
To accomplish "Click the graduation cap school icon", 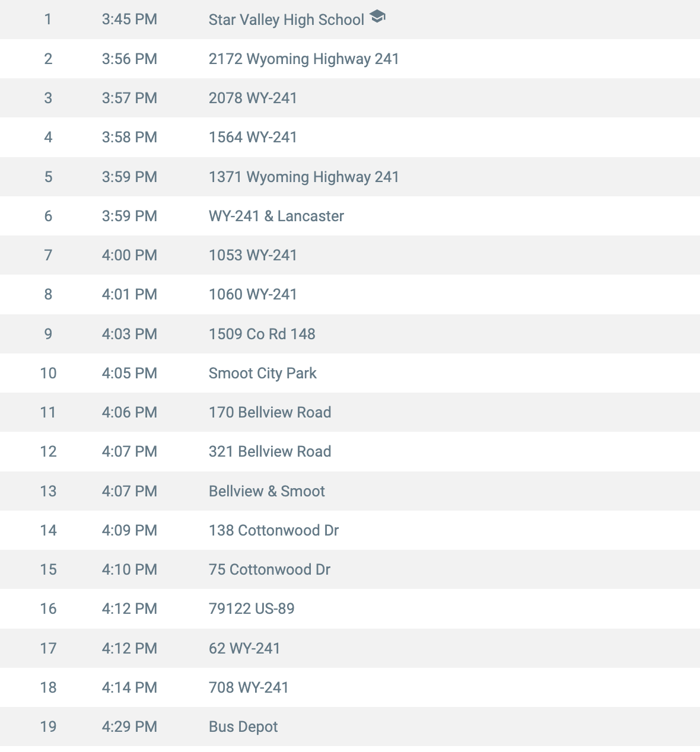I will point(377,17).
